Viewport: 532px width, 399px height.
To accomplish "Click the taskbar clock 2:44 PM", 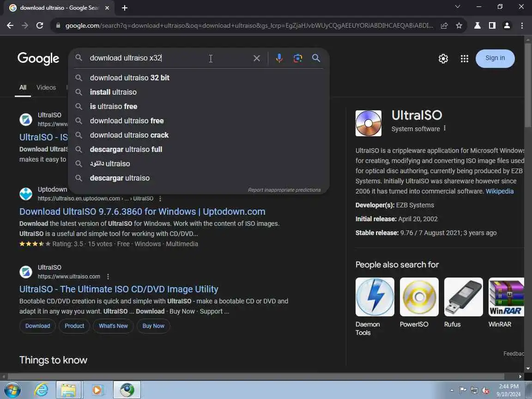I will (508, 387).
